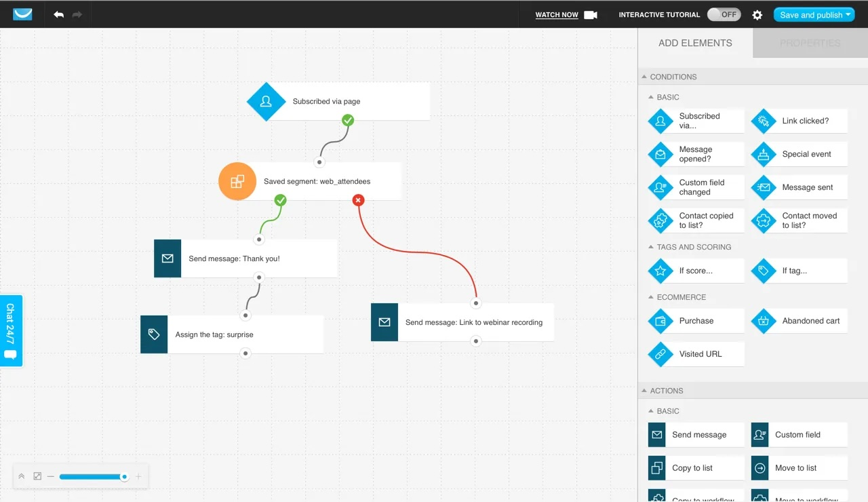
Task: Zoom out with the minus button
Action: pyautogui.click(x=51, y=477)
